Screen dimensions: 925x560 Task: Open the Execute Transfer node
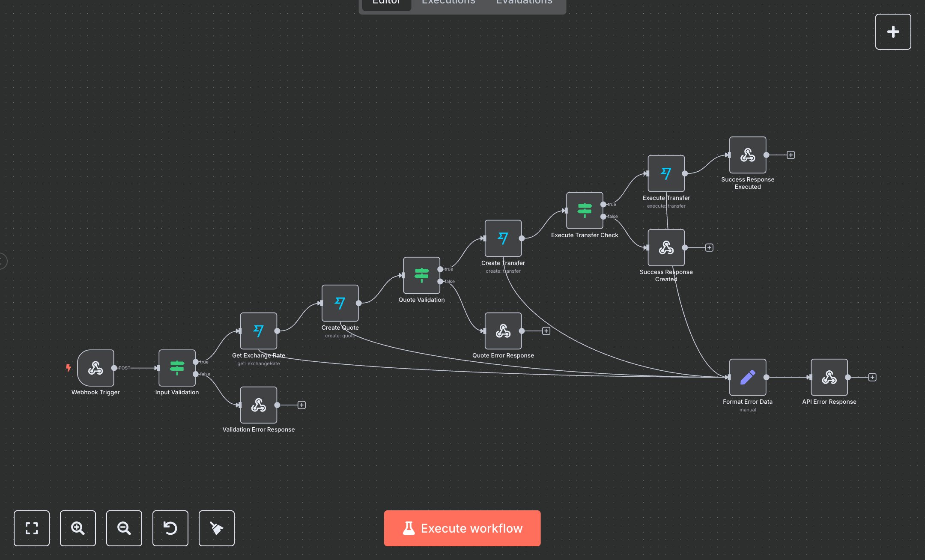[x=665, y=173]
